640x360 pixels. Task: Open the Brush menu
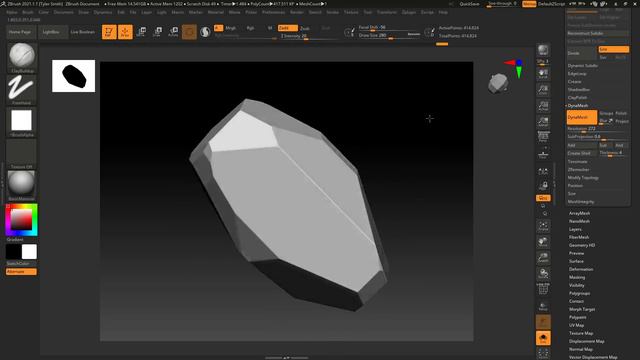28,12
